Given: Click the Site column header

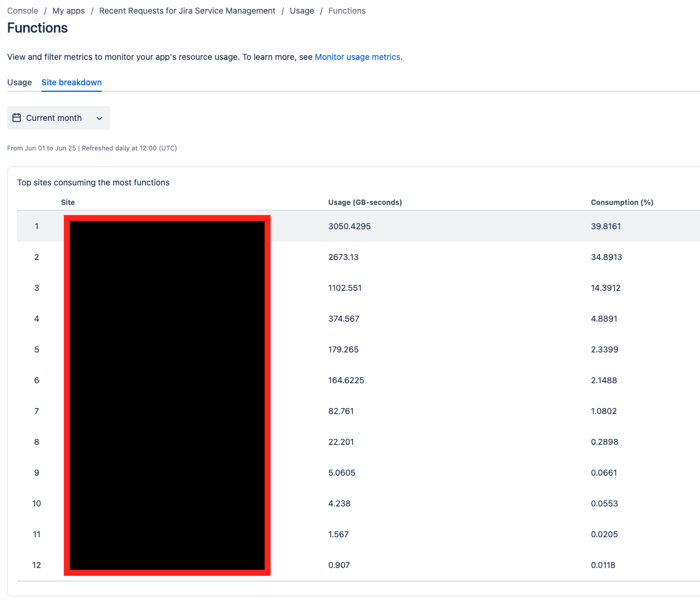Looking at the screenshot, I should click(68, 202).
